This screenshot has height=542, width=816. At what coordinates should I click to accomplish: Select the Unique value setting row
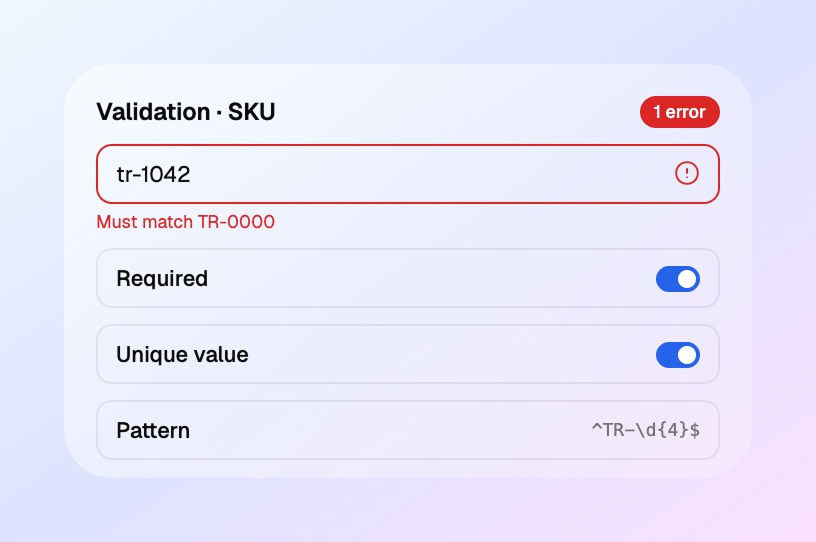(408, 354)
